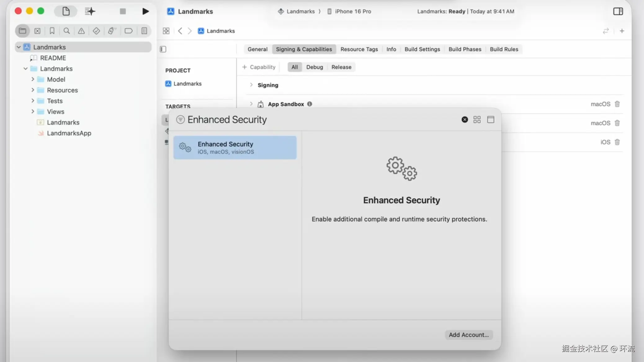The image size is (644, 362).
Task: Collapse the Landmarks project root
Action: 19,47
